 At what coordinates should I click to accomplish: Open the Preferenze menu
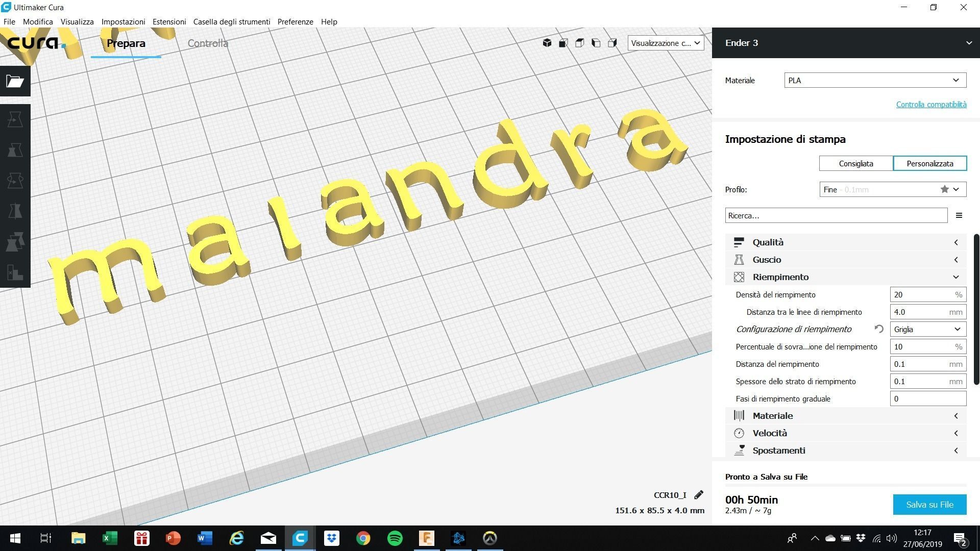[295, 21]
